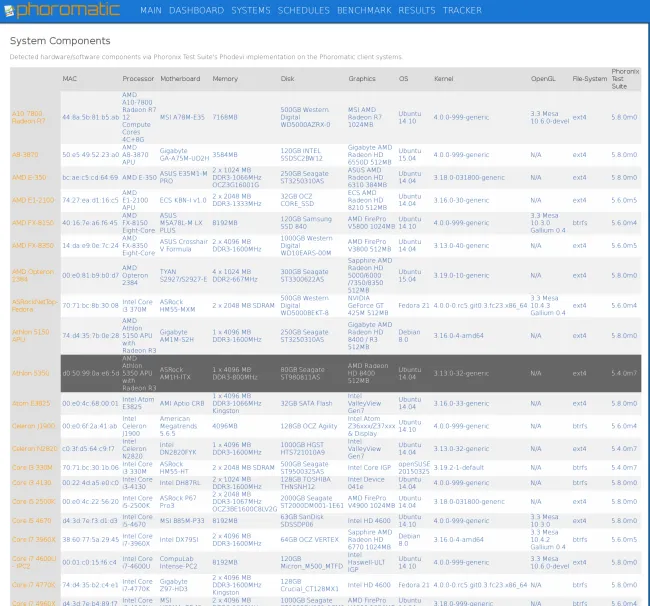Open the SCHEDULES section
The height and width of the screenshot is (606, 650).
[x=303, y=10]
